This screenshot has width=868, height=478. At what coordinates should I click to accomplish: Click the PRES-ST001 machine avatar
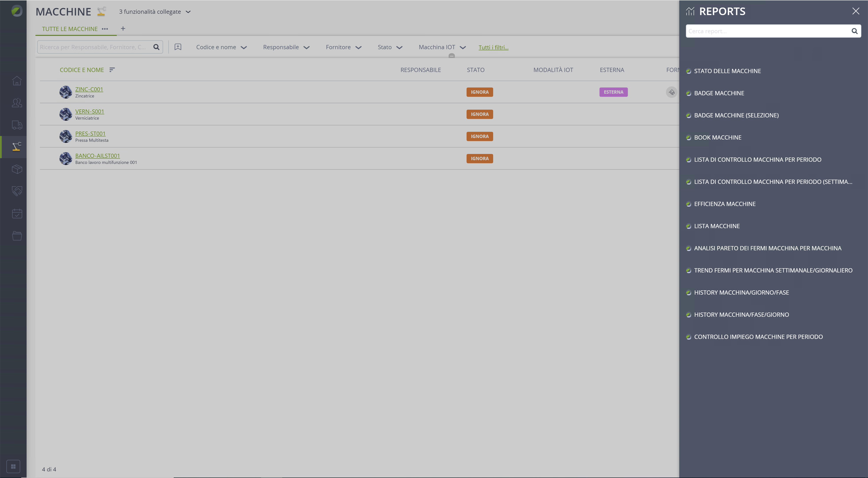pos(66,136)
